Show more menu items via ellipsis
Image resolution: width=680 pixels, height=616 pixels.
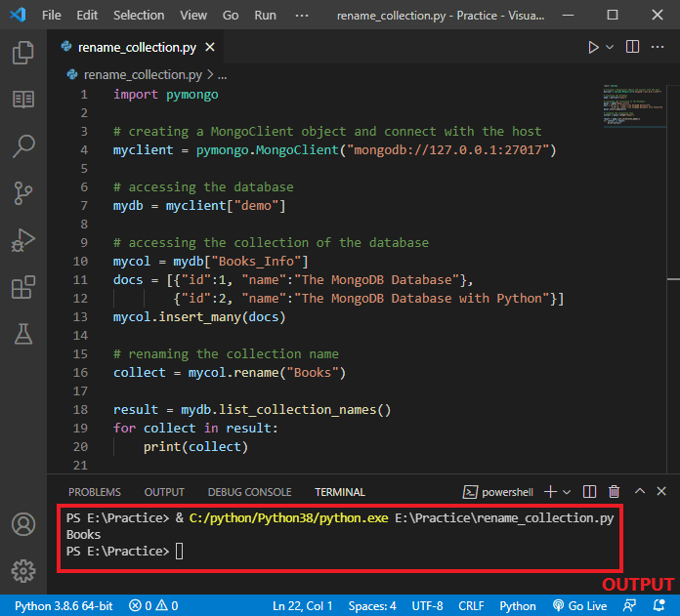[x=301, y=16]
